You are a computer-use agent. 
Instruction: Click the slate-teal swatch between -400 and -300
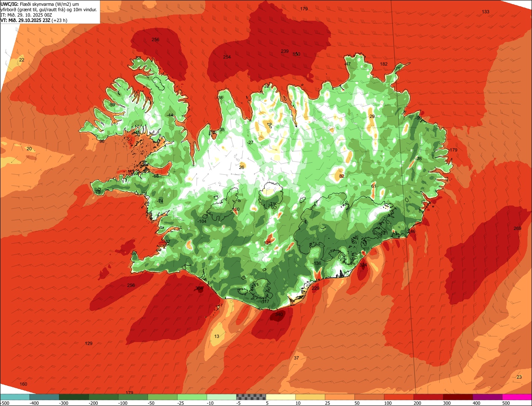[44, 397]
